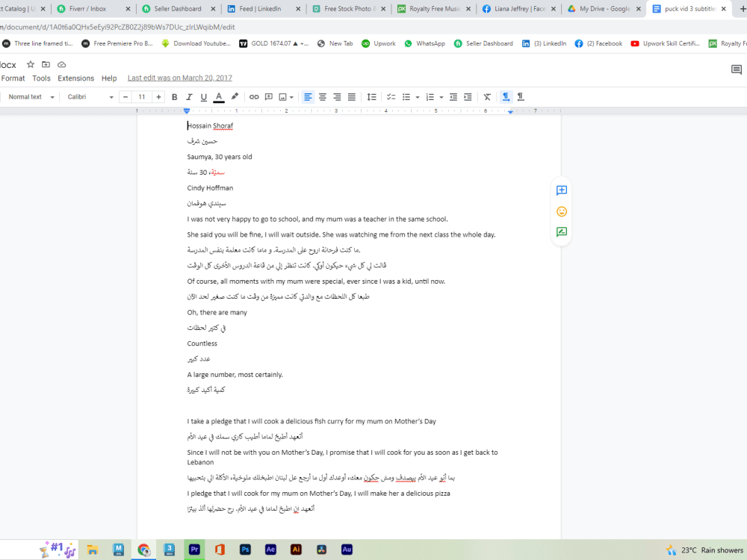
Task: Apply a bulleted list
Action: (406, 97)
